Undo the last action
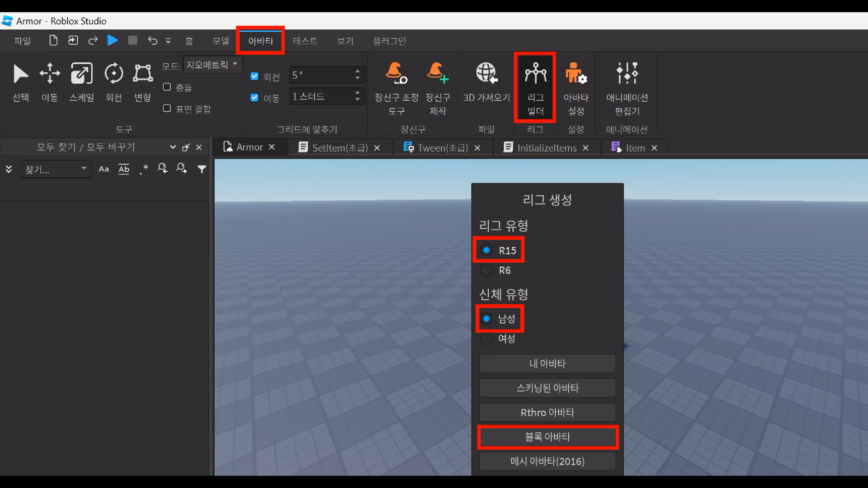Screen dimensions: 868x488 [152, 41]
